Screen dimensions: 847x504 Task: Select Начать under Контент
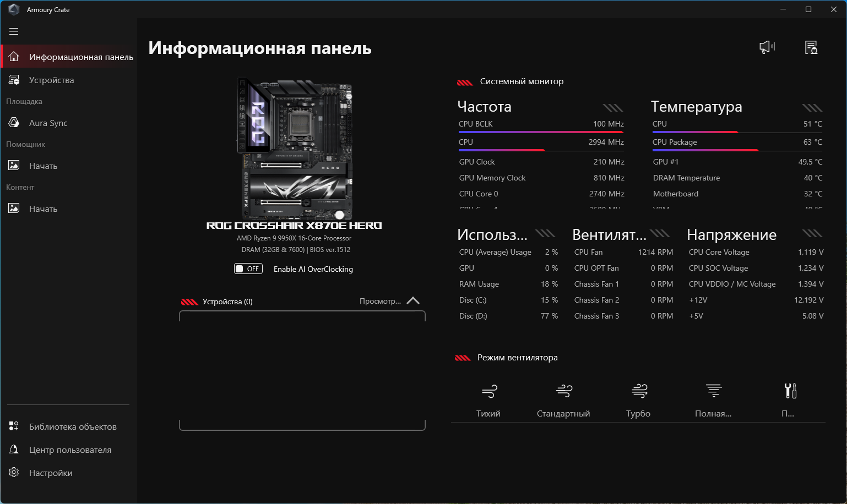pyautogui.click(x=68, y=209)
